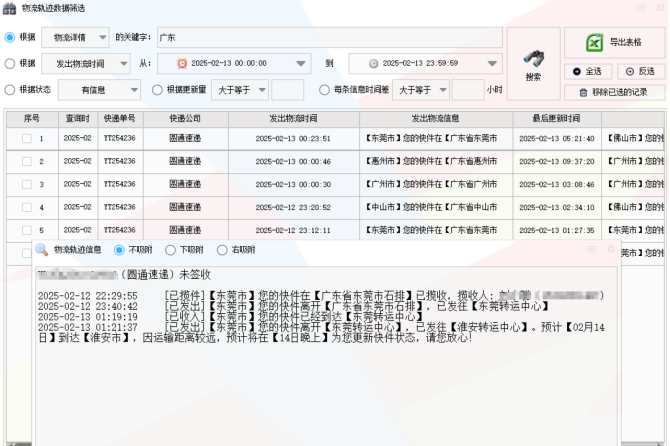
Task: Select the 不吸附 radio option
Action: click(119, 250)
